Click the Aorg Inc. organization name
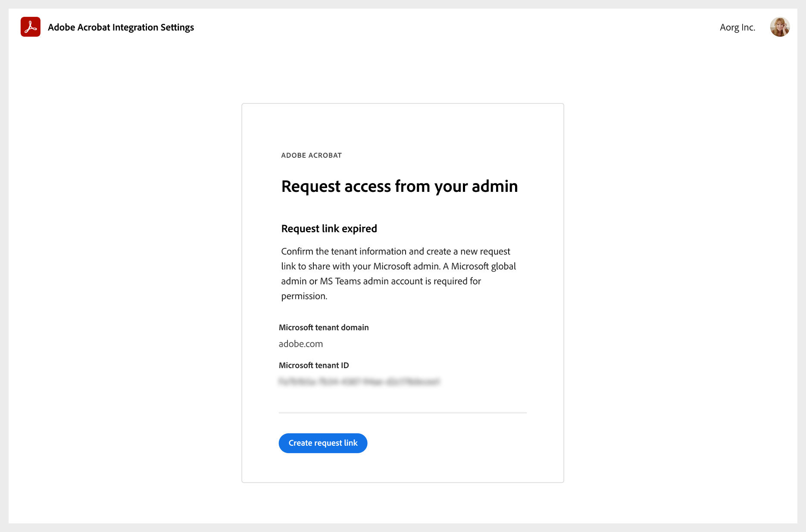 [x=737, y=27]
